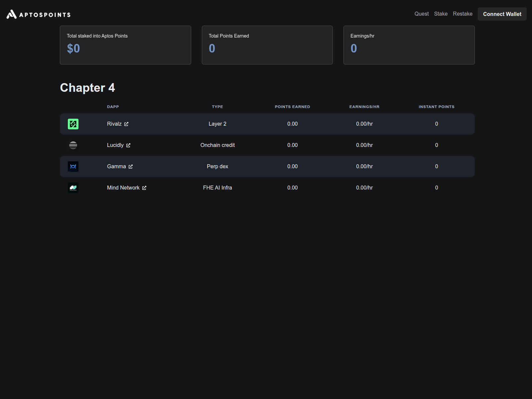This screenshot has height=399, width=532.
Task: Click the Perp dex type cell
Action: [x=217, y=166]
